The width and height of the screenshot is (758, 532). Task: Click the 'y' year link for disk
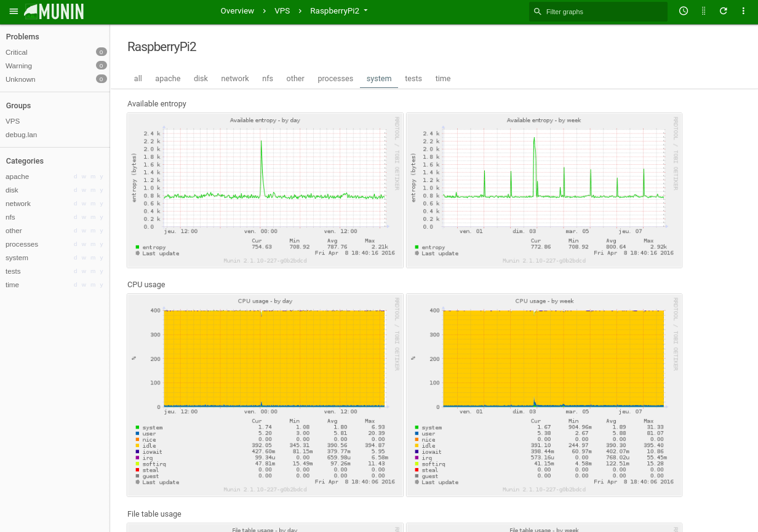[x=102, y=190]
